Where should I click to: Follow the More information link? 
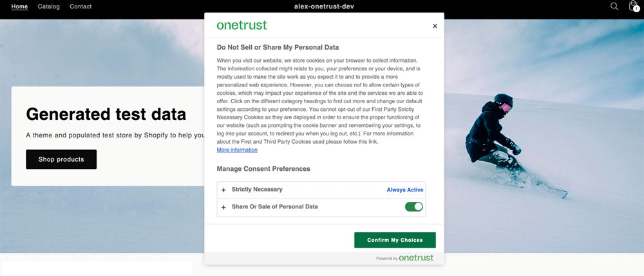pos(237,150)
